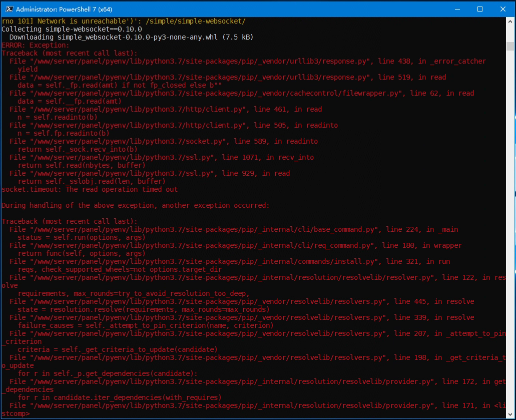Image resolution: width=516 pixels, height=420 pixels.
Task: Click the line 'reqs, check_supported_wheels=not options.target_dir'
Action: point(120,269)
